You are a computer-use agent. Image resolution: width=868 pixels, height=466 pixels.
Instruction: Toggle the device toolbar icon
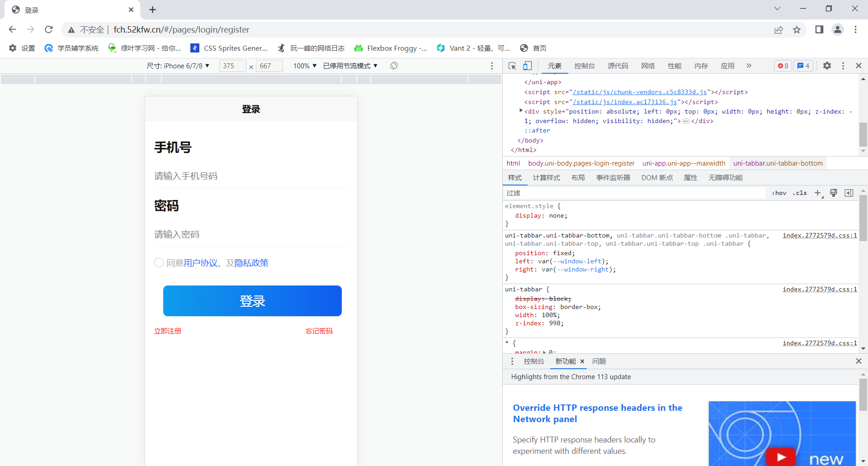[527, 66]
